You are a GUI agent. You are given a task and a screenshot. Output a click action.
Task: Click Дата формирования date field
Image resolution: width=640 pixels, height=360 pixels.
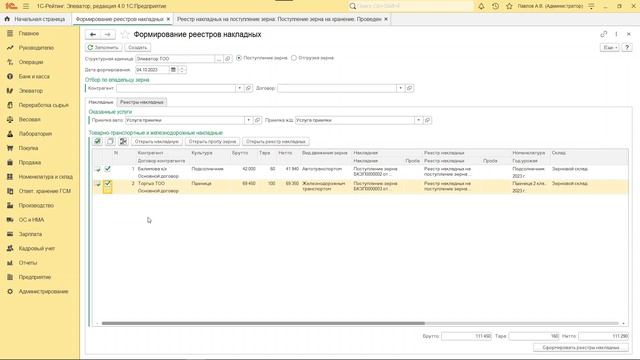(x=152, y=70)
